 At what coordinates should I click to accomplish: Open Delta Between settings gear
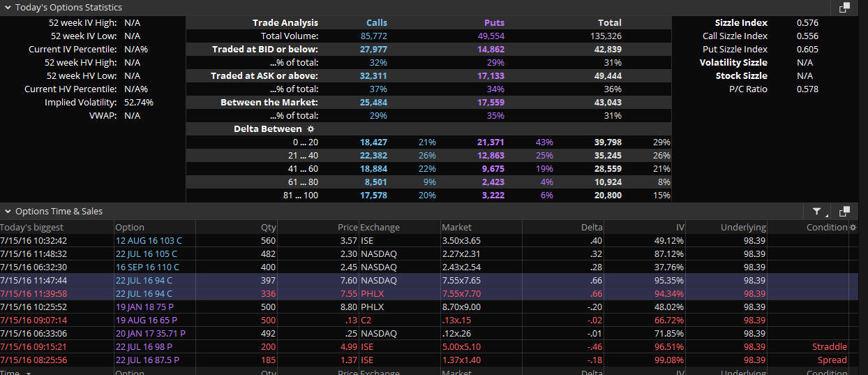311,129
